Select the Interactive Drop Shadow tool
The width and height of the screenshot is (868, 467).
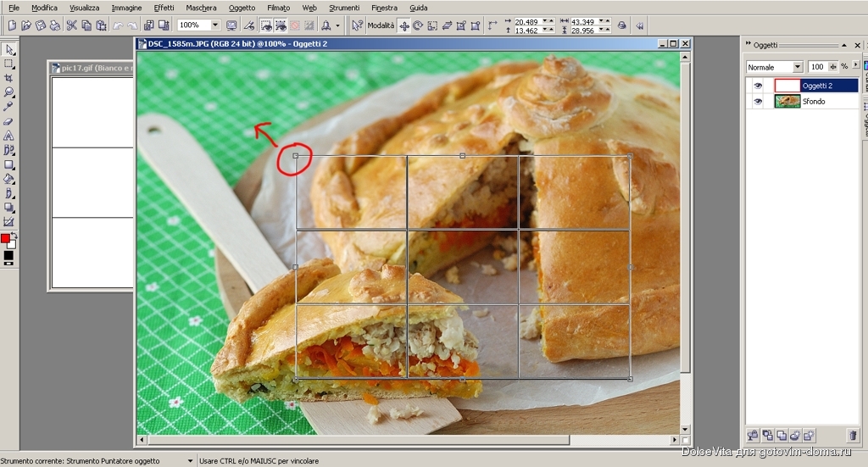click(8, 208)
